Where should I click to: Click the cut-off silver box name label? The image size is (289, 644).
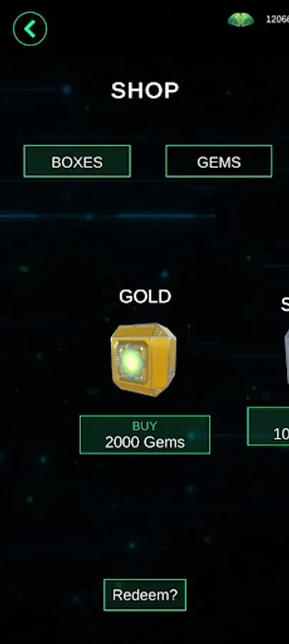click(x=285, y=304)
